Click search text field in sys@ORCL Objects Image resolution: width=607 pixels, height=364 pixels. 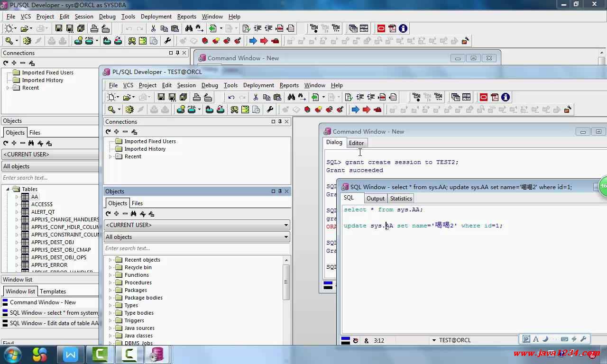coord(50,178)
